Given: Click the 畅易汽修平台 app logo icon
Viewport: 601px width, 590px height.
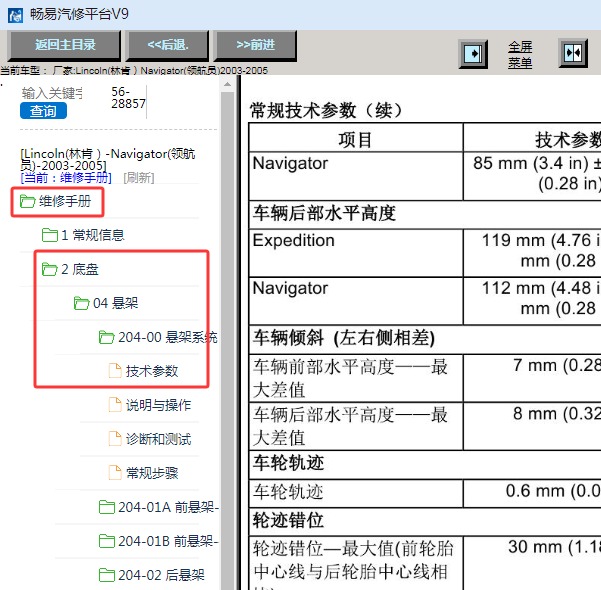Looking at the screenshot, I should click(15, 15).
